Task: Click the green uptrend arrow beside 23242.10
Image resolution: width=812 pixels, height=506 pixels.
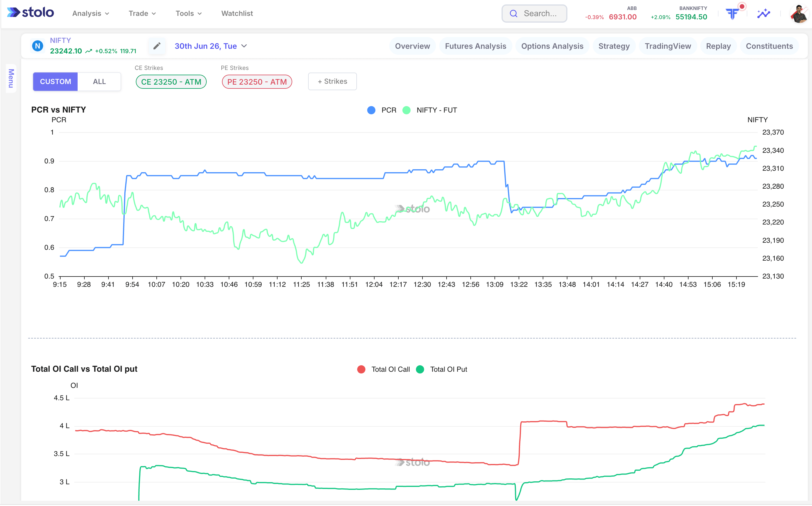Action: click(88, 51)
